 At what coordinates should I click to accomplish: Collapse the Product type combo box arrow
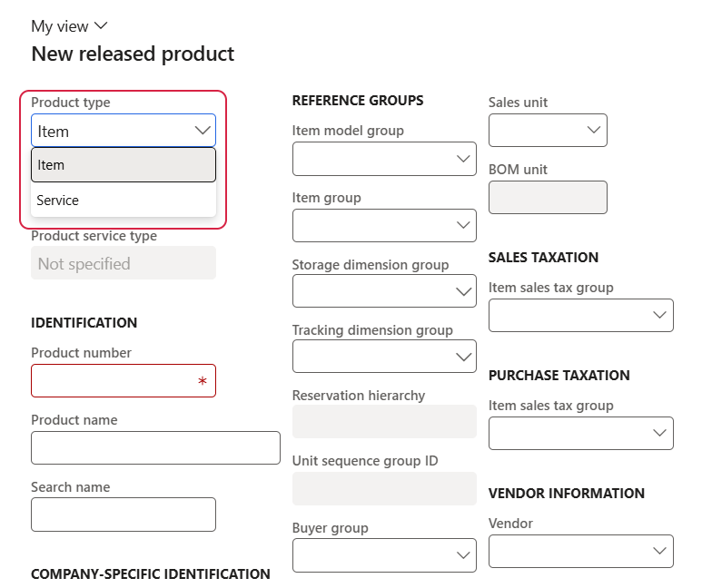coord(203,131)
